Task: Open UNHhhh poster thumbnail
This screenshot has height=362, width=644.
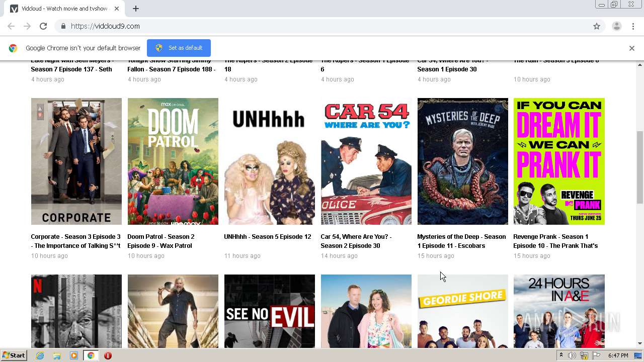Action: coord(270,161)
